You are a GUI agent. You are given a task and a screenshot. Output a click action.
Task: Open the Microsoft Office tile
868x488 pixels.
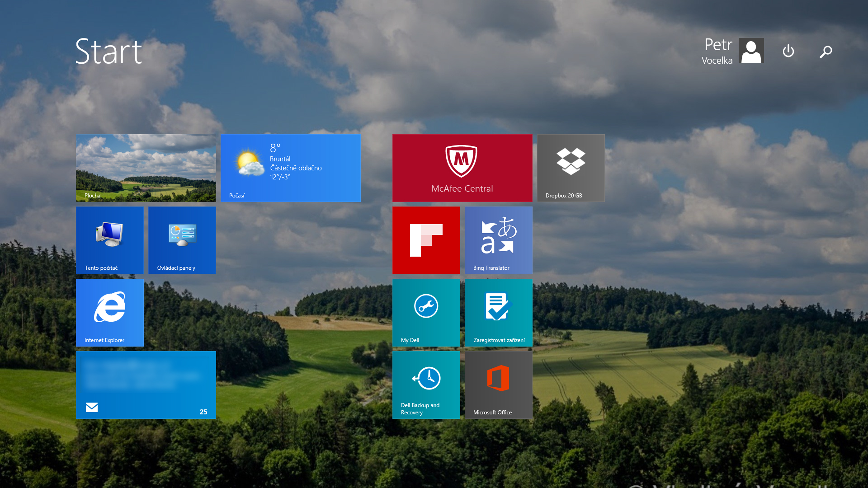tap(498, 385)
